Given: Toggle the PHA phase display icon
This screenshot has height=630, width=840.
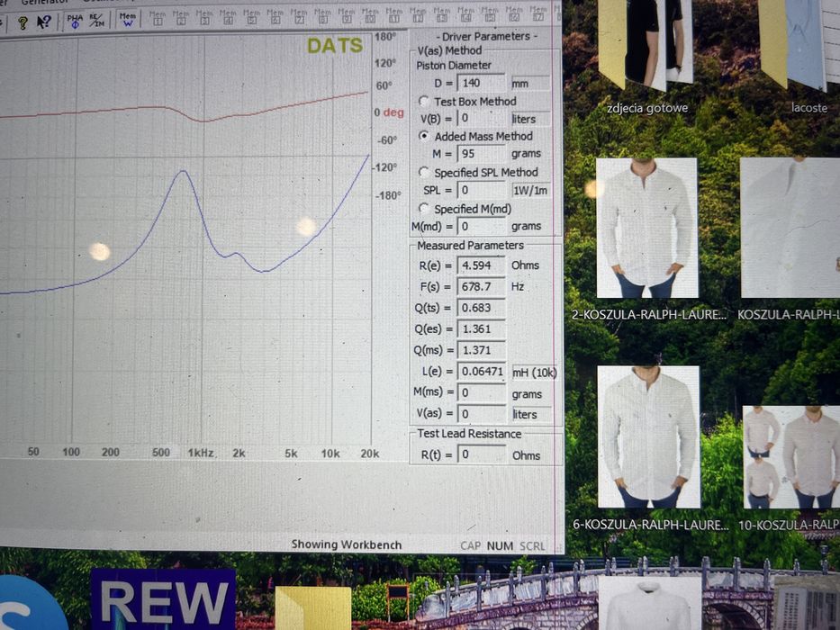Looking at the screenshot, I should (75, 21).
